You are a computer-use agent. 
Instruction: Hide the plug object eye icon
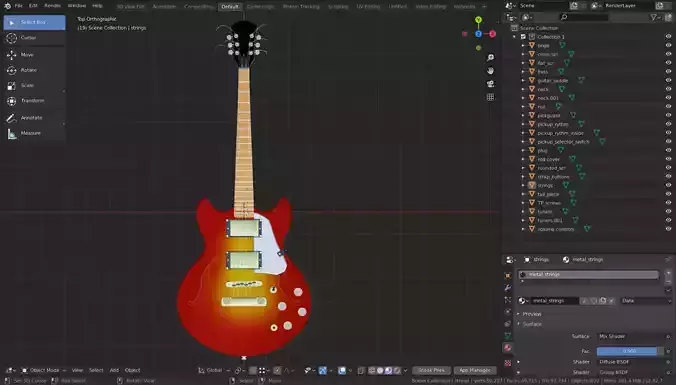668,150
